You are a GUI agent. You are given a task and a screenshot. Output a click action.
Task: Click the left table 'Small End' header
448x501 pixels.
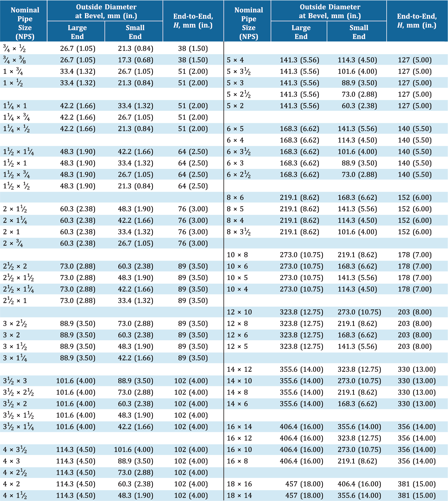tap(135, 32)
